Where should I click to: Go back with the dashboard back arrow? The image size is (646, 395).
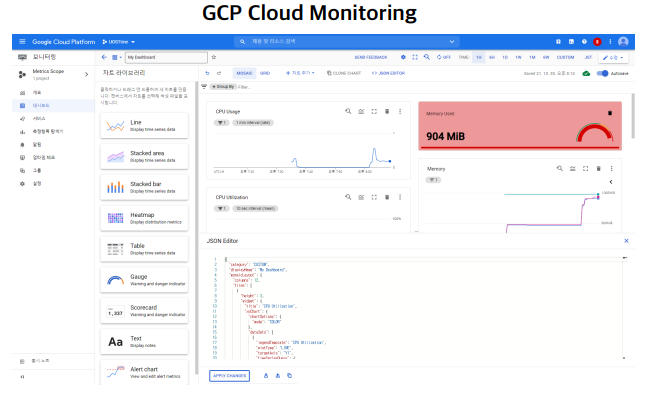pyautogui.click(x=104, y=57)
